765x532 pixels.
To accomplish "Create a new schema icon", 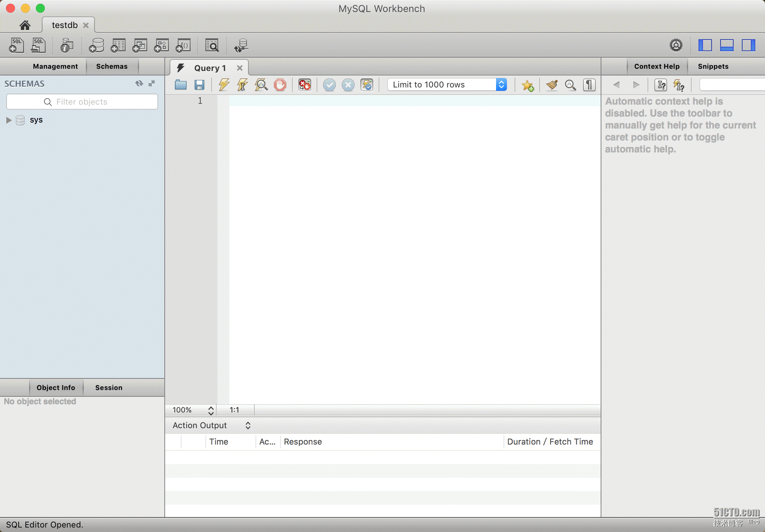I will pyautogui.click(x=96, y=45).
